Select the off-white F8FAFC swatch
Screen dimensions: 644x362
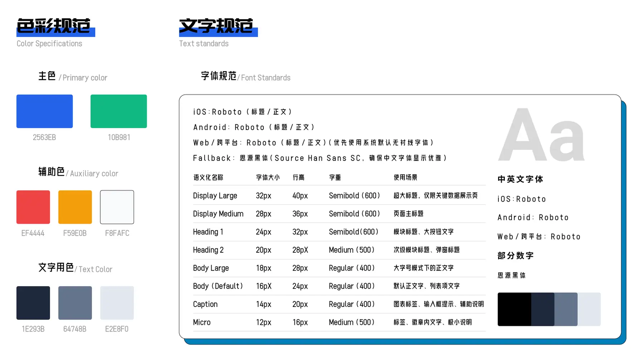point(117,207)
